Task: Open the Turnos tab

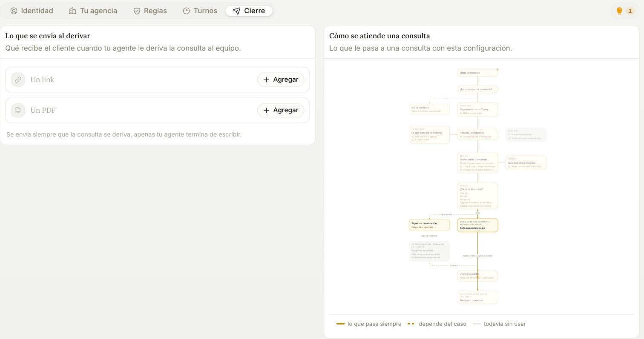Action: click(x=200, y=11)
